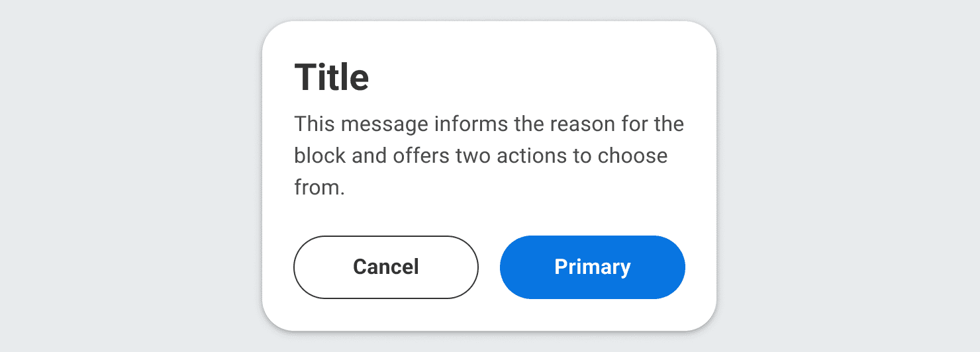Dismiss the dialog with the outlined Cancel button

point(385,267)
